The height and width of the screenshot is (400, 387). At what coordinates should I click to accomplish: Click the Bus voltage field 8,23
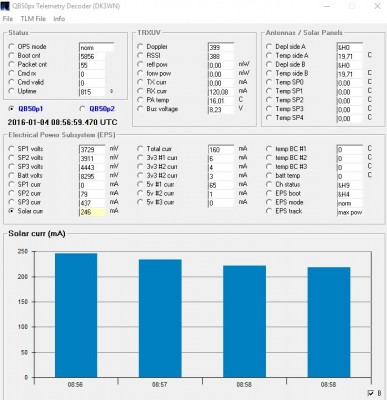click(x=221, y=110)
